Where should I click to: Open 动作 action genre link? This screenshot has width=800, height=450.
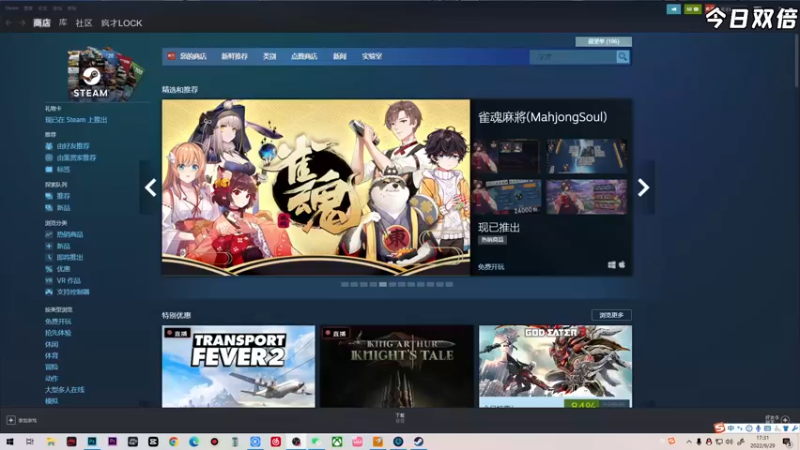tap(52, 379)
